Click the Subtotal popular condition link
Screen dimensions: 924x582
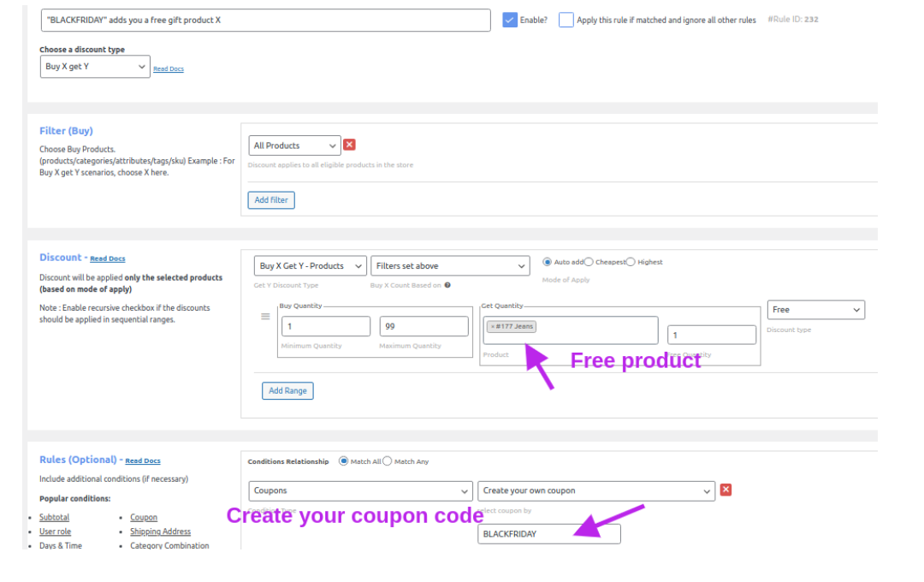click(x=54, y=517)
